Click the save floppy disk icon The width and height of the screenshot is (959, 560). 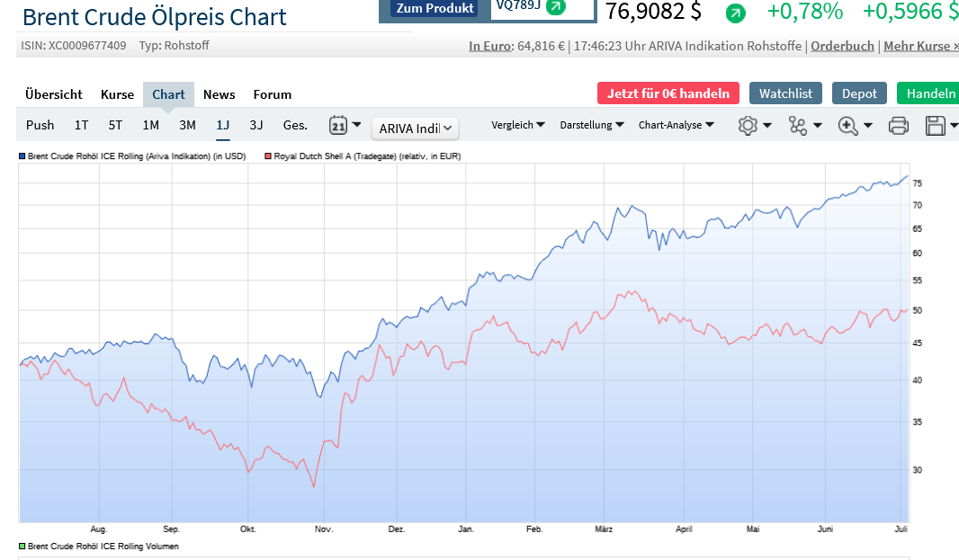[x=936, y=126]
